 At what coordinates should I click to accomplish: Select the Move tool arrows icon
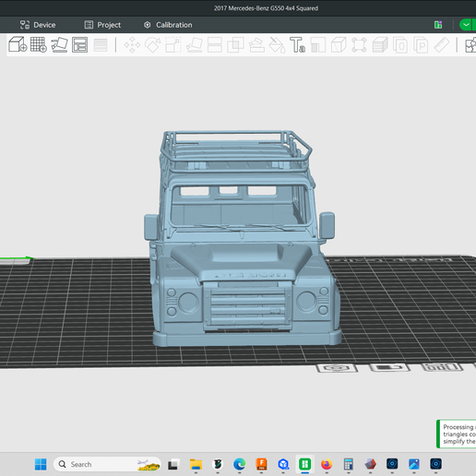(x=132, y=45)
